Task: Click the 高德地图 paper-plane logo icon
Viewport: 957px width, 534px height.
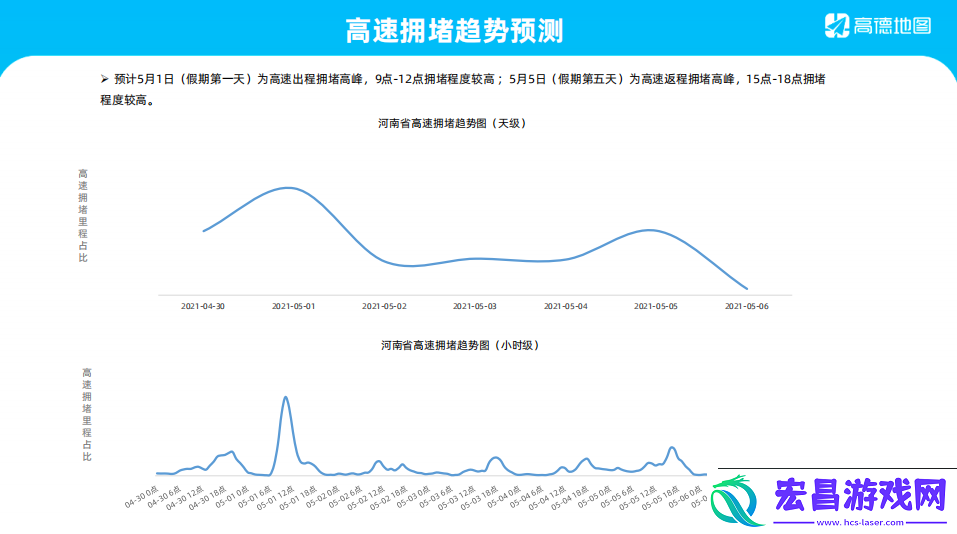Action: (x=837, y=26)
